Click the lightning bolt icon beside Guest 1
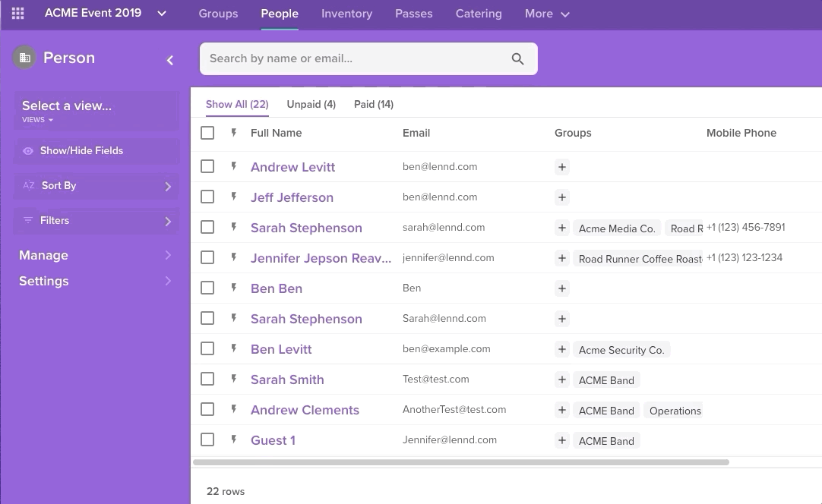Screen dimensions: 822x504 tap(234, 439)
